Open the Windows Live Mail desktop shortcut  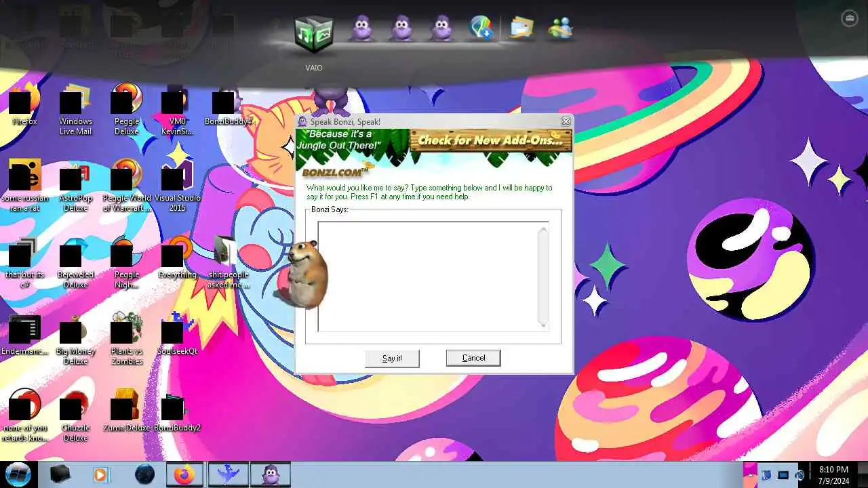[75, 110]
